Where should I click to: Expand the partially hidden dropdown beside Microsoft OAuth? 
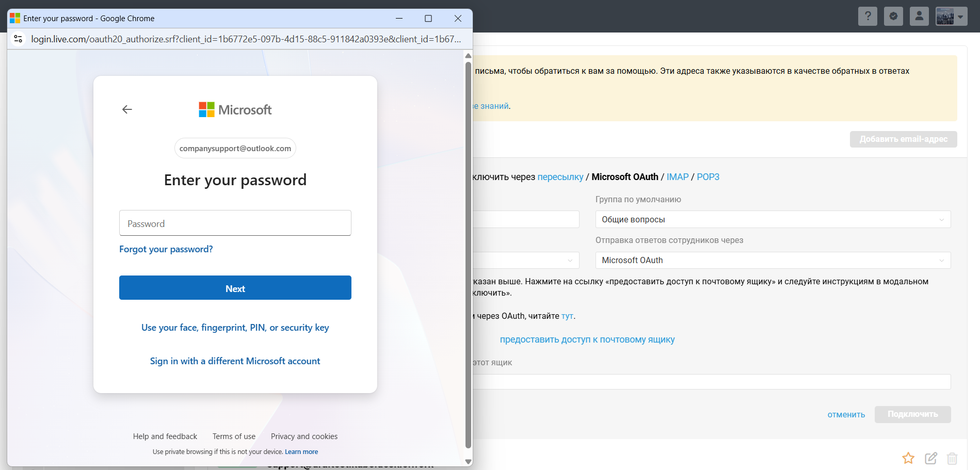click(x=526, y=260)
